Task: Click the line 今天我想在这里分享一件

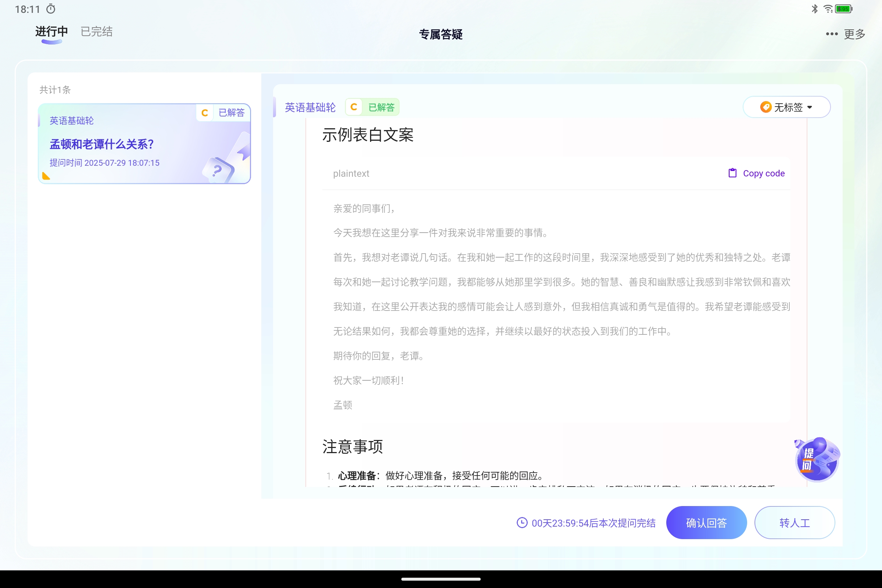Action: [441, 233]
